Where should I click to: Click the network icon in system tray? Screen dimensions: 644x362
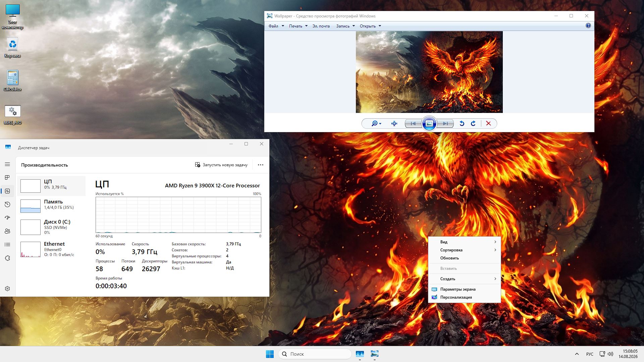pyautogui.click(x=602, y=354)
